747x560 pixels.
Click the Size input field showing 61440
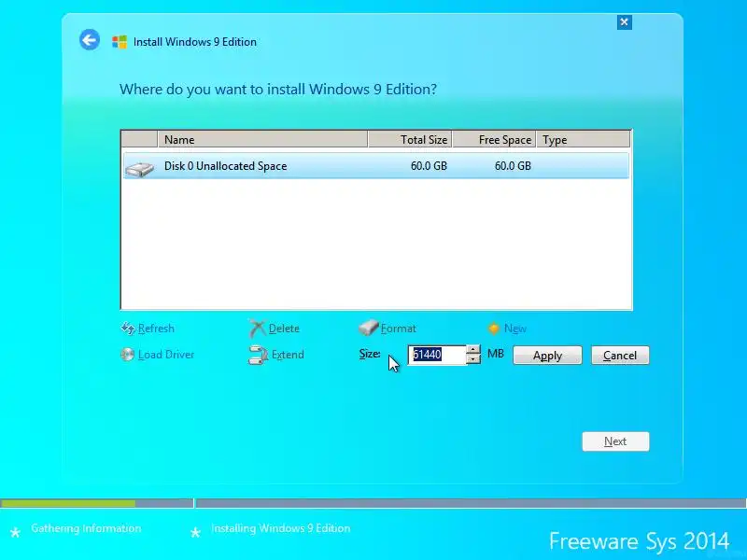point(437,355)
